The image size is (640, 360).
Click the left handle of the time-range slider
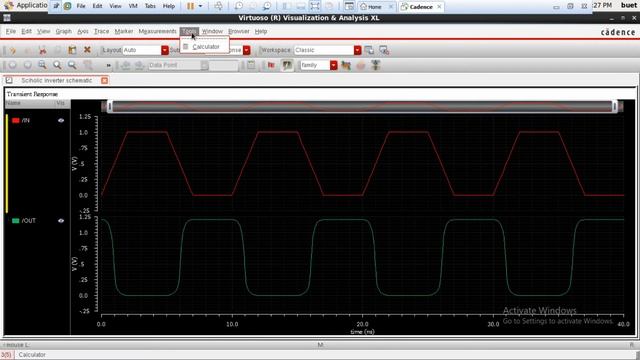click(110, 107)
